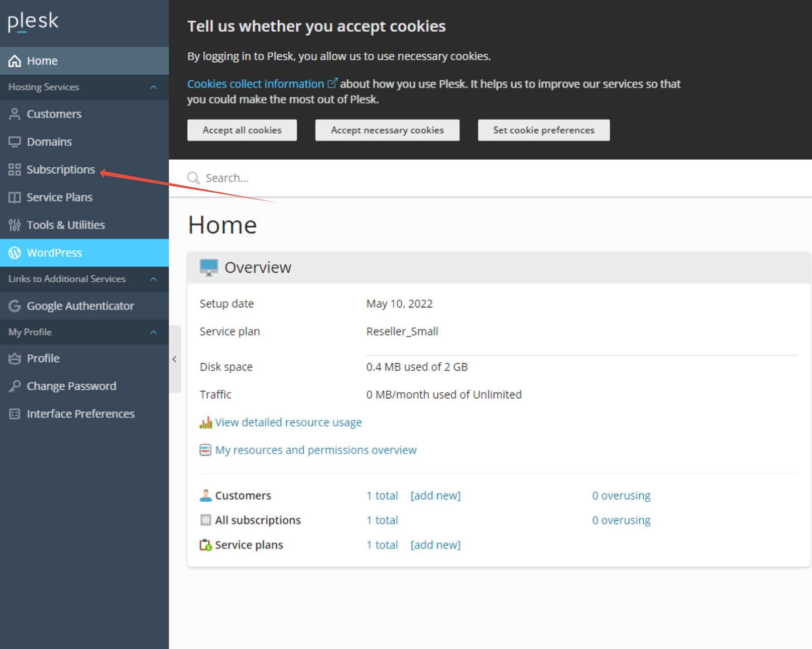Click the Home page title
Viewport: 812px width, 649px height.
[x=222, y=225]
